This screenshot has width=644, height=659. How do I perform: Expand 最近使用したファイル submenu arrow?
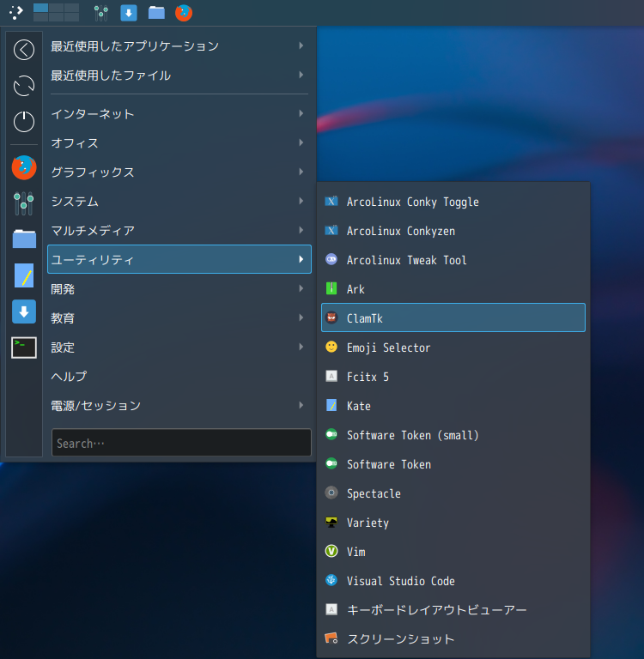(301, 75)
